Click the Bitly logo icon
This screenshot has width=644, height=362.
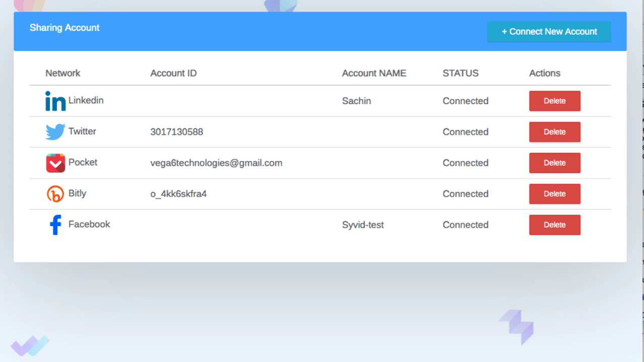click(x=55, y=194)
